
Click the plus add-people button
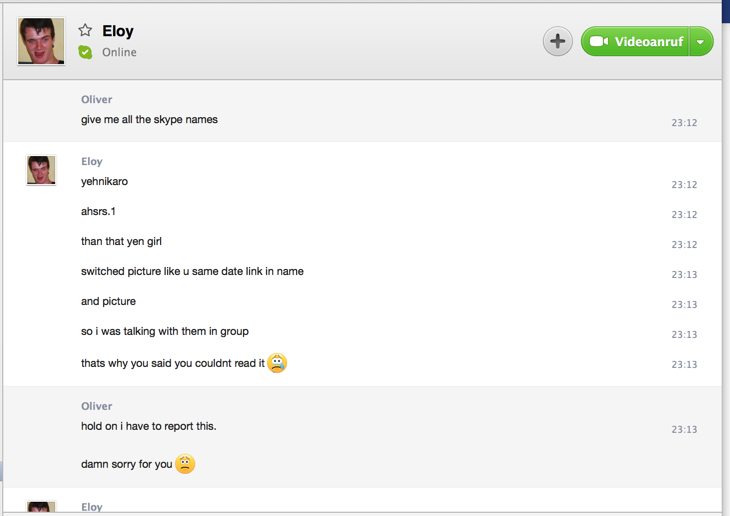(557, 41)
